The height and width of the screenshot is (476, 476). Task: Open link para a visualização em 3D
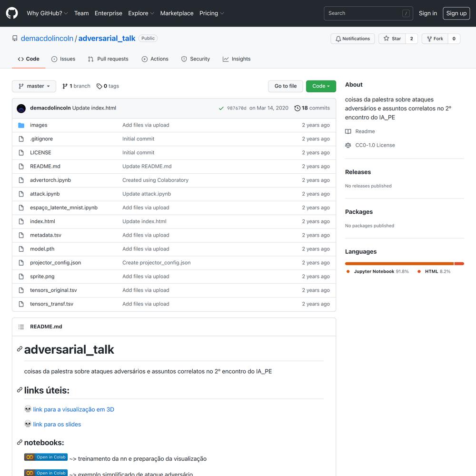pos(73,409)
